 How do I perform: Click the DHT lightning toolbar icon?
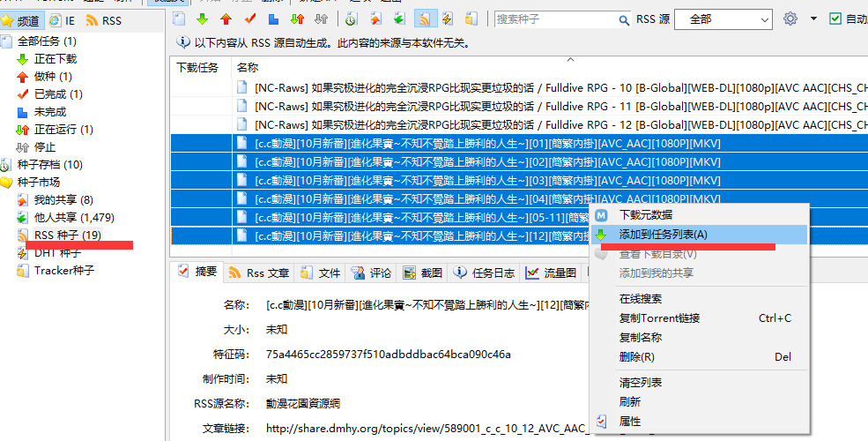click(448, 19)
